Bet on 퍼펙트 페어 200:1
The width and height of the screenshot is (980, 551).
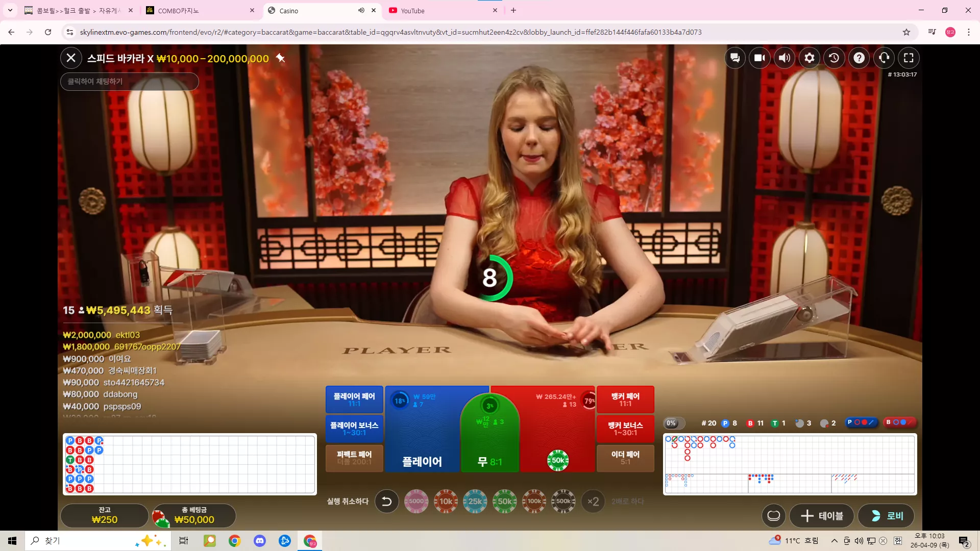click(x=354, y=458)
